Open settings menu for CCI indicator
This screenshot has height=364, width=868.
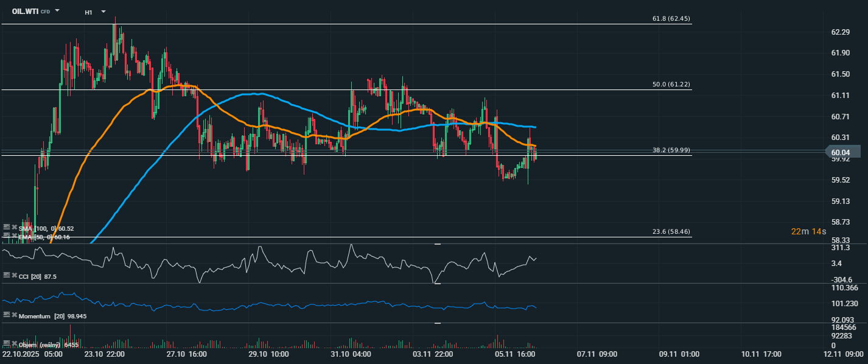tap(6, 275)
